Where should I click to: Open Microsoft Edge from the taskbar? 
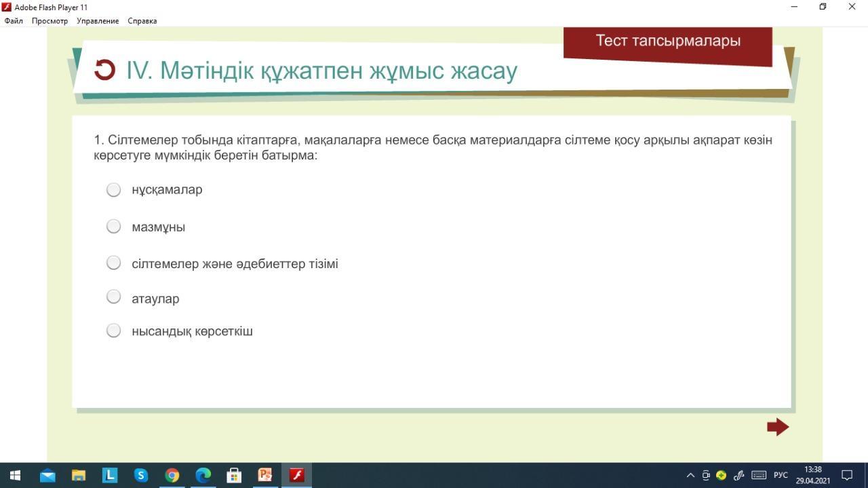[203, 475]
